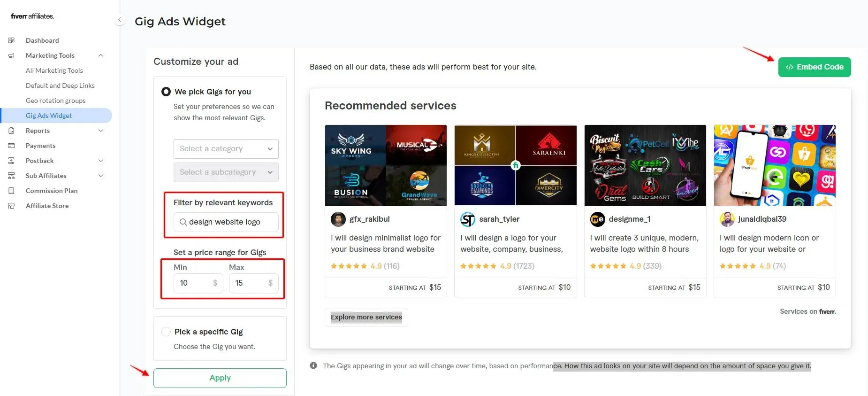Click star rating of gfx_rakibul gig

(349, 266)
